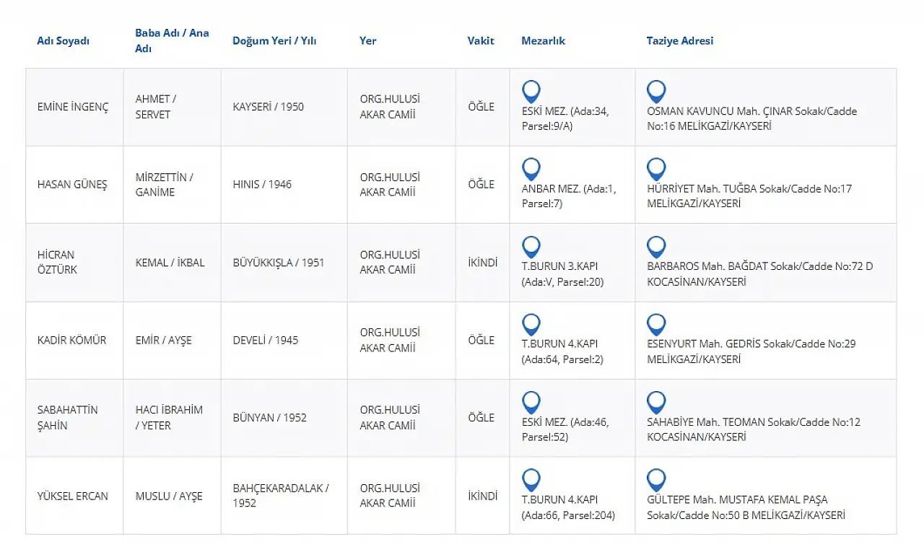
Task: Click the Taziye Adresi column header
Action: [x=679, y=41]
